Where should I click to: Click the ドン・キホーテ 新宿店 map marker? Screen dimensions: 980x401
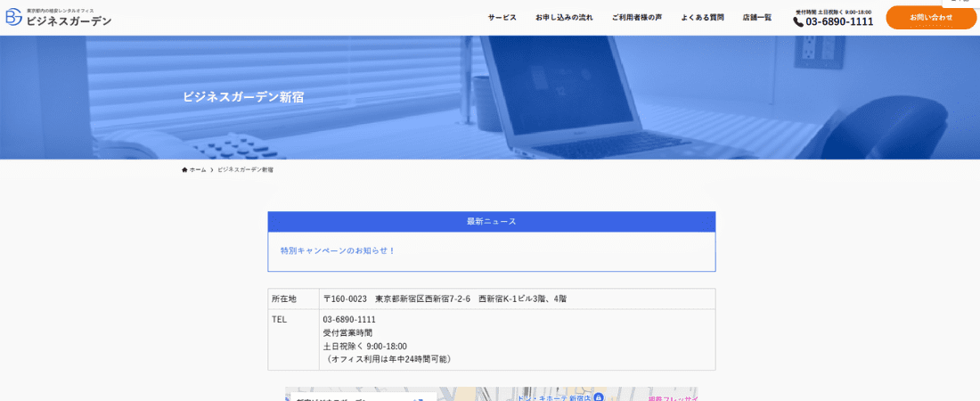[600, 396]
